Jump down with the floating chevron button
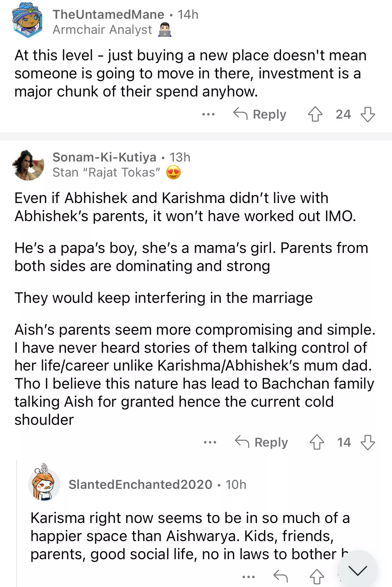 (357, 570)
